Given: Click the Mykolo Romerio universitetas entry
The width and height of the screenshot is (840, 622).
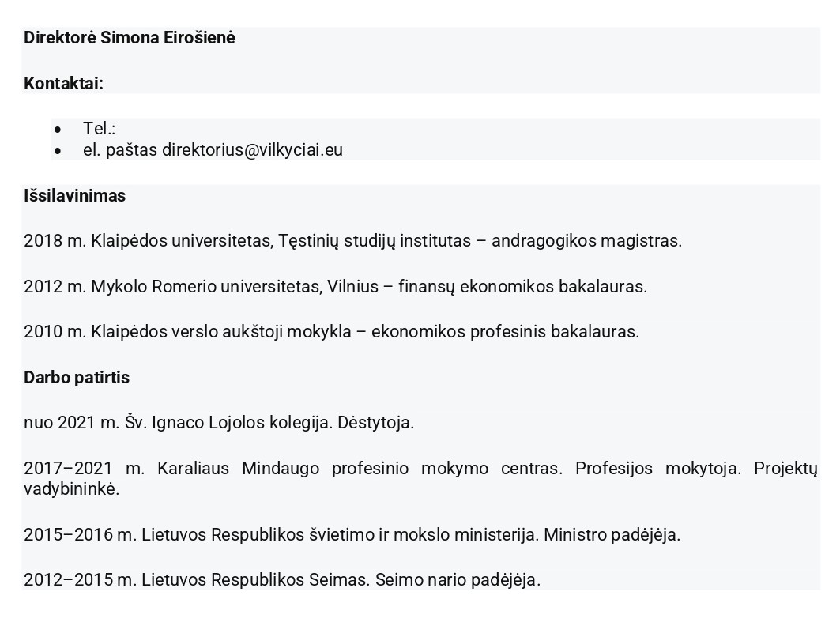Looking at the screenshot, I should pyautogui.click(x=205, y=287).
